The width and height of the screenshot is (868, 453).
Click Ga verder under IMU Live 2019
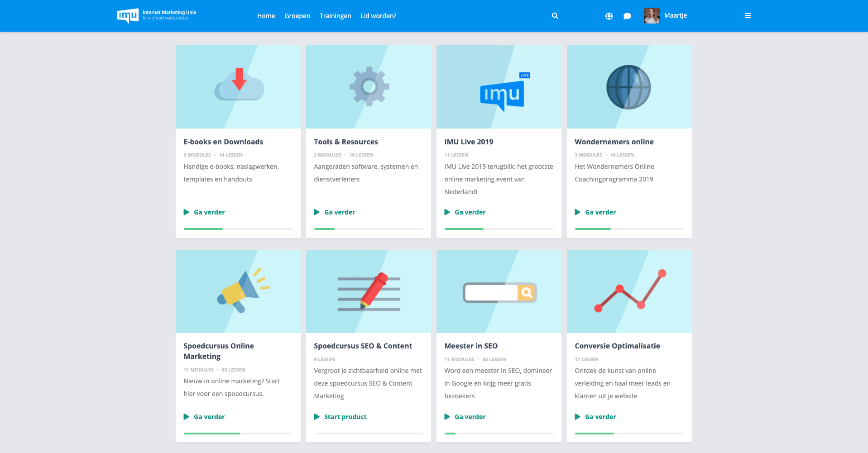[x=470, y=212]
